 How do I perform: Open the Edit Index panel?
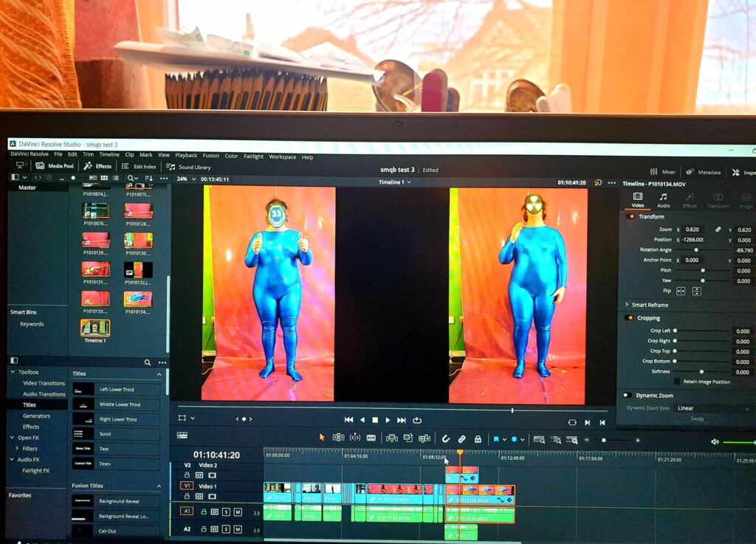click(139, 167)
